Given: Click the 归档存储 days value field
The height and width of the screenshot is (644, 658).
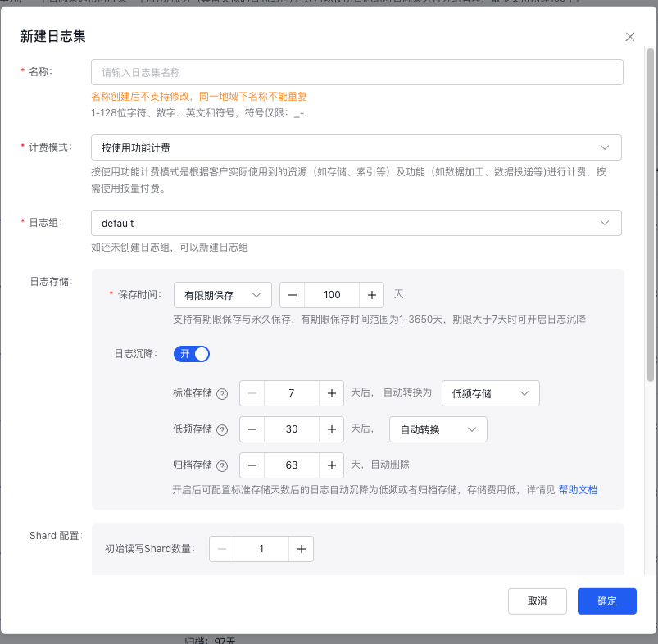Looking at the screenshot, I should [x=292, y=465].
